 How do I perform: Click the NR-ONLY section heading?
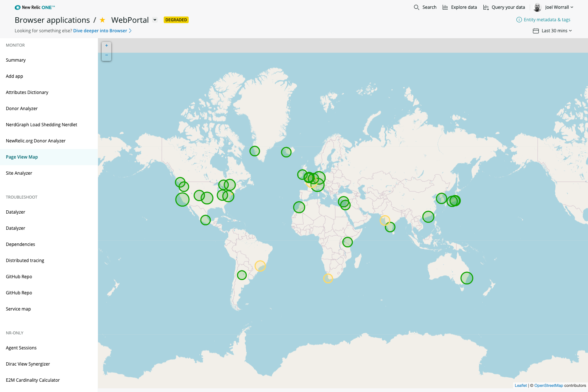point(15,333)
